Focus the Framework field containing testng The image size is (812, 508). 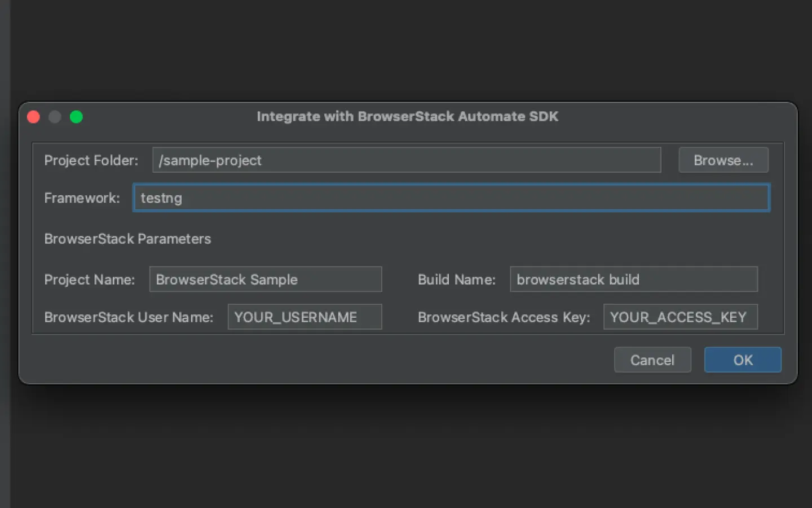[x=451, y=198]
